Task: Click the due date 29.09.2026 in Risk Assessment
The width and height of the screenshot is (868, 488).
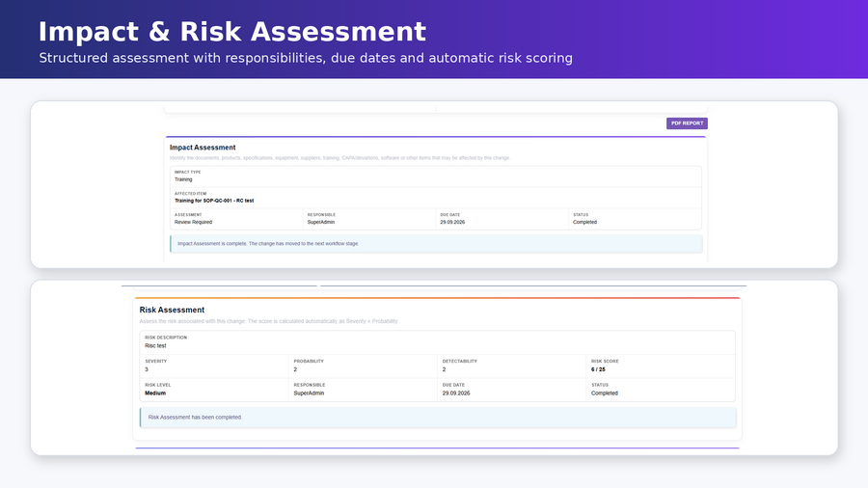Action: pos(456,393)
